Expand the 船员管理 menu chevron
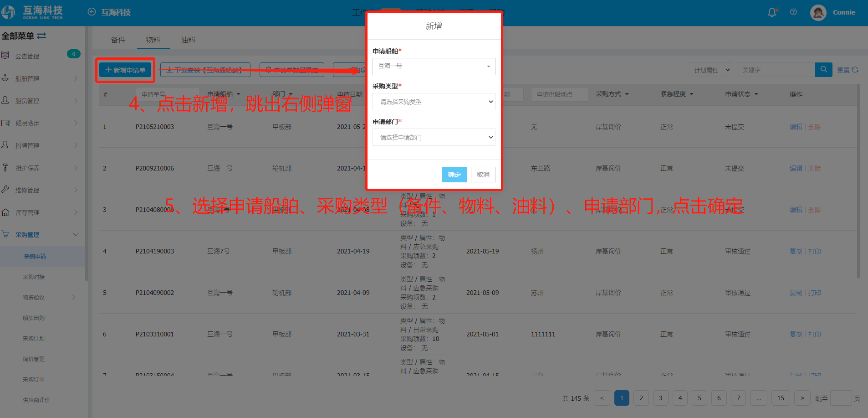 pos(76,101)
